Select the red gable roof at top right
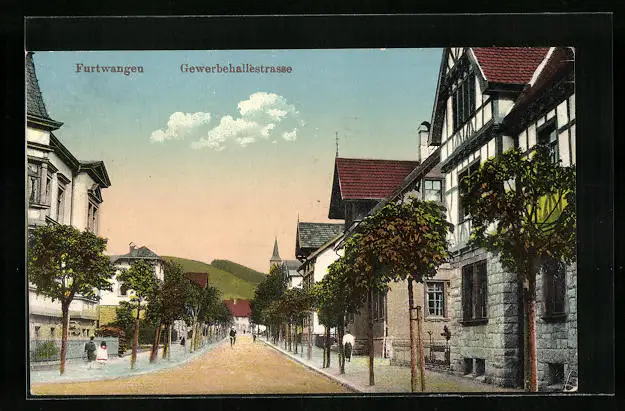This screenshot has width=625, height=411. (510, 64)
